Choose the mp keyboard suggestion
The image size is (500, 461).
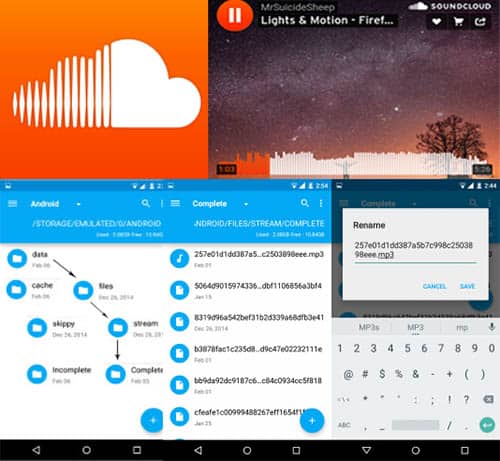click(462, 328)
